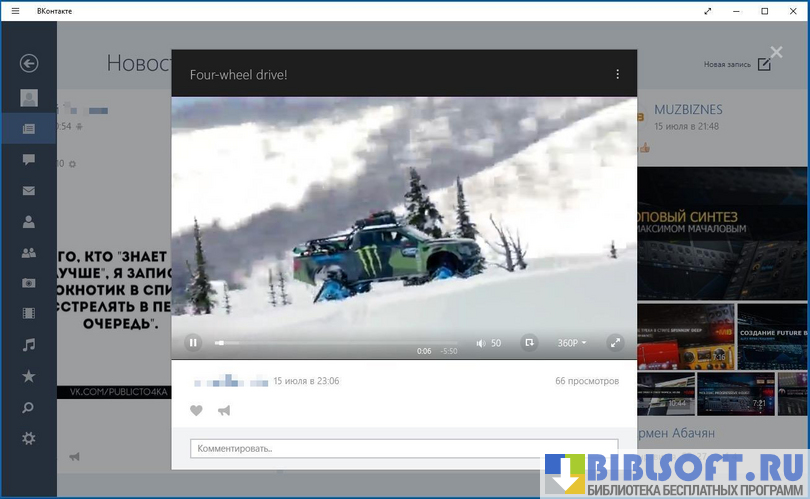Toggle the video loop/repeat button

coord(529,343)
